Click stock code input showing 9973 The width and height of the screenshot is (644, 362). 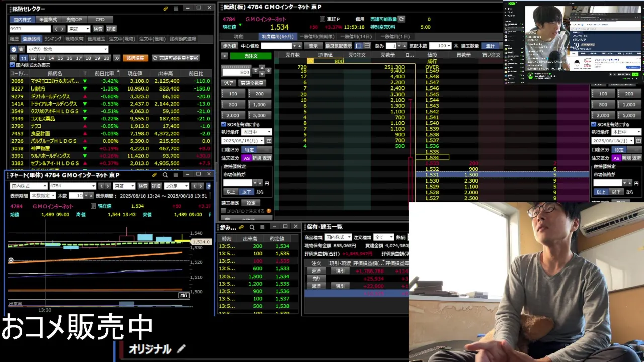click(30, 29)
